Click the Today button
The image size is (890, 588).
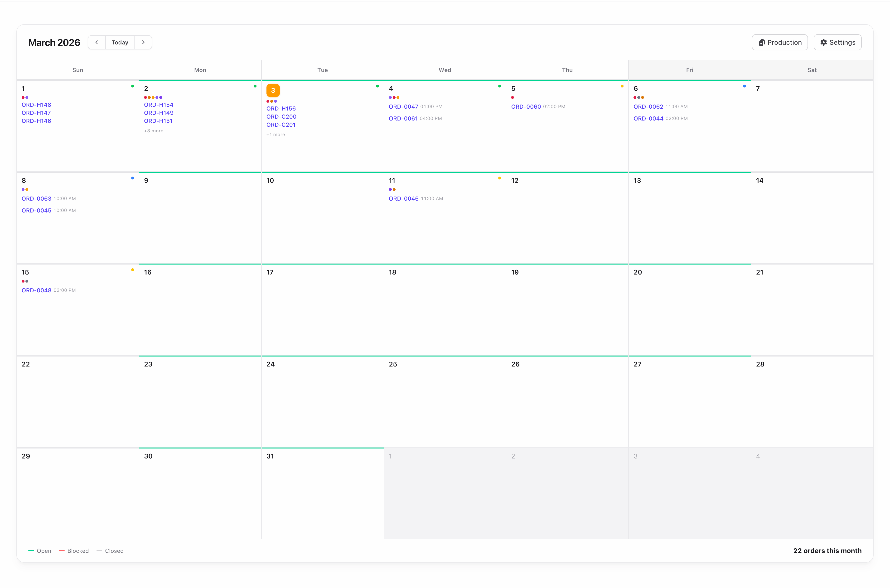click(120, 42)
